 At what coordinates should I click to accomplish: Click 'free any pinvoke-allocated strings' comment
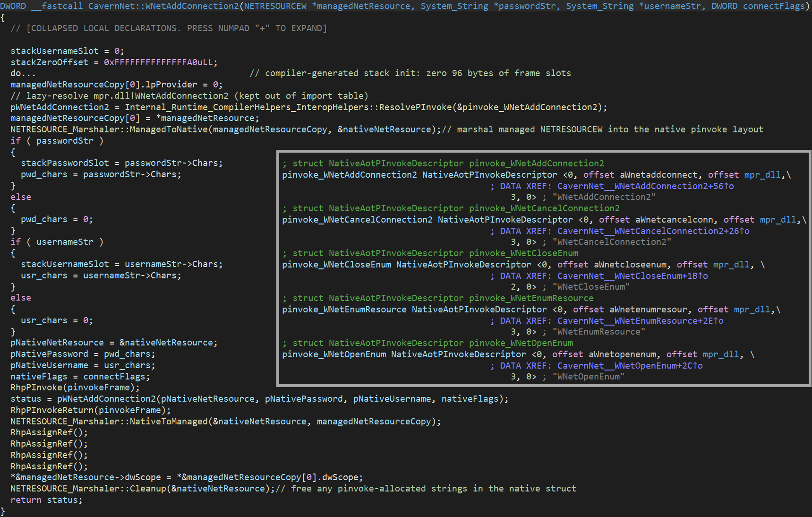(x=426, y=489)
